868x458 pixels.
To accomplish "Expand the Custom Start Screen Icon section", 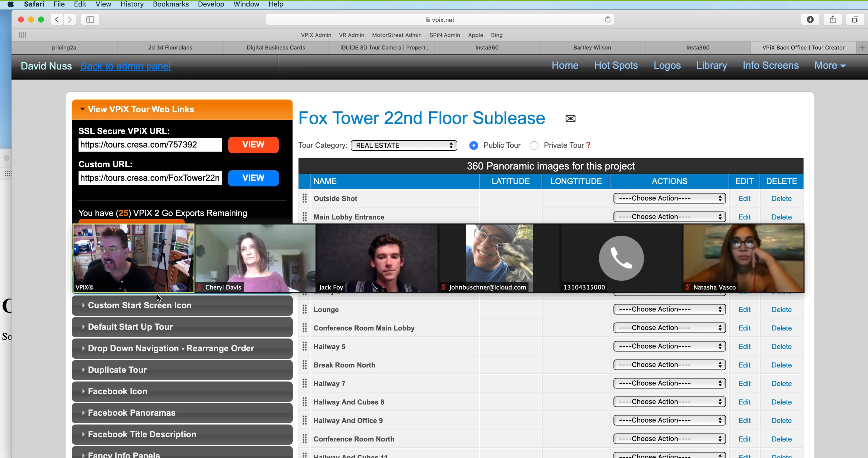I will 182,305.
